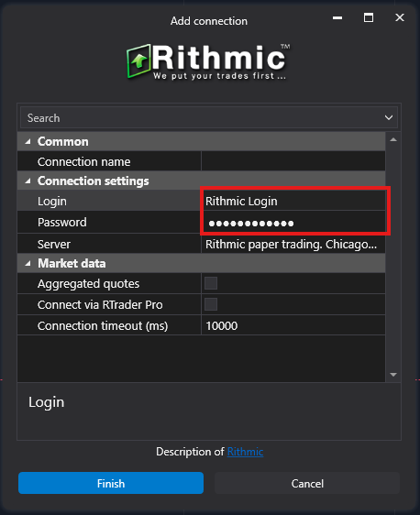Click the Connection name value field
420x515 pixels.
coord(293,161)
